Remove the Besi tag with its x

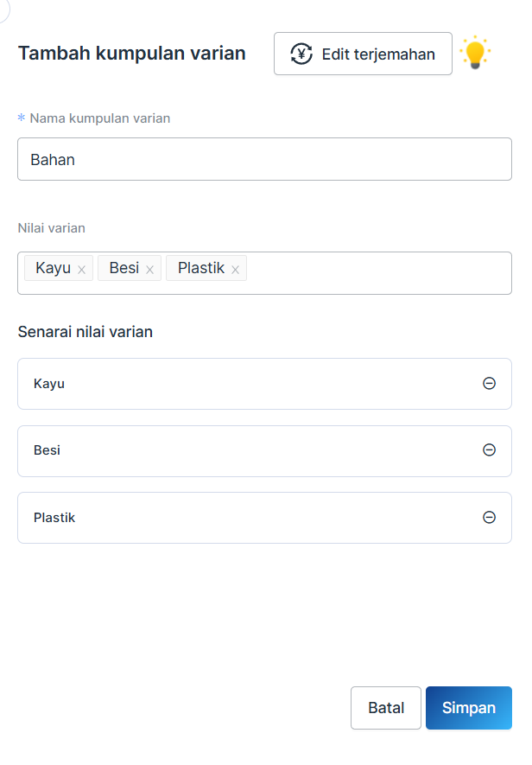click(149, 270)
